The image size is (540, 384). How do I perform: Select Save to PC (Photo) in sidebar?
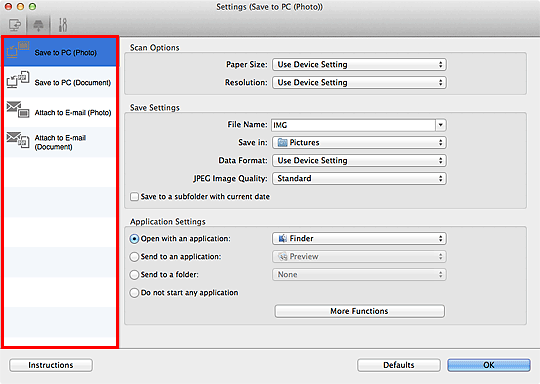coord(60,52)
